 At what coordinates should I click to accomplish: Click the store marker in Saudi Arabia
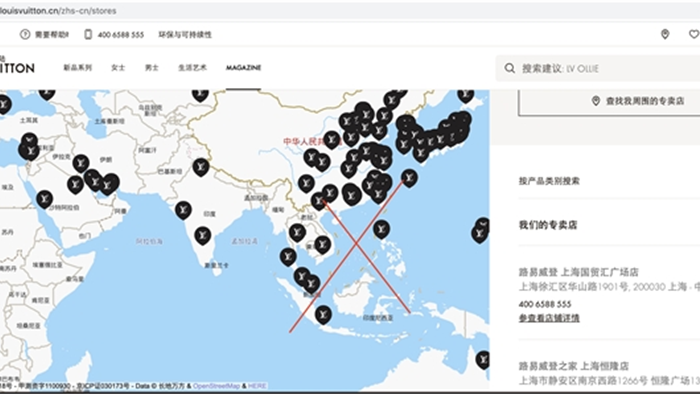44,199
